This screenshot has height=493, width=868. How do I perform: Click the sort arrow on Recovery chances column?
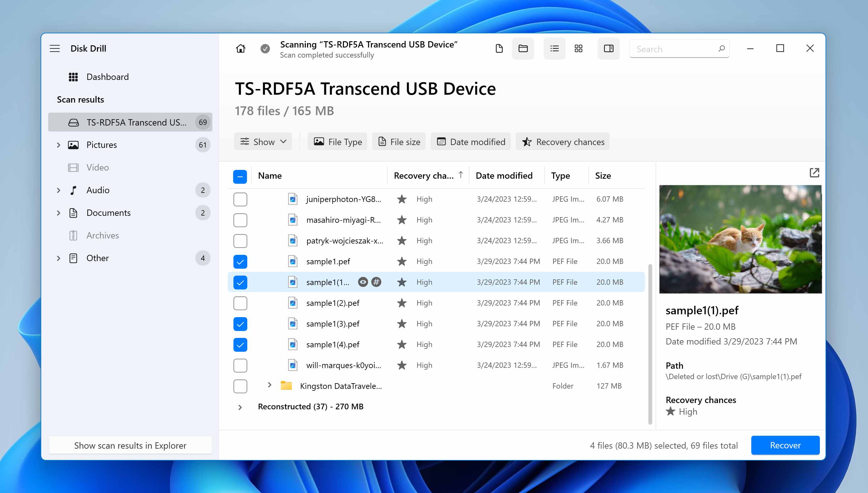[461, 175]
